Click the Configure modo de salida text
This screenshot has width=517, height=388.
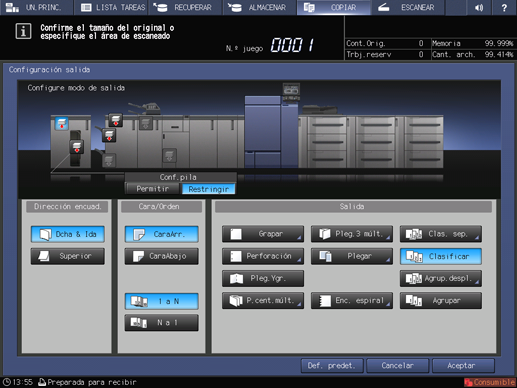point(76,88)
